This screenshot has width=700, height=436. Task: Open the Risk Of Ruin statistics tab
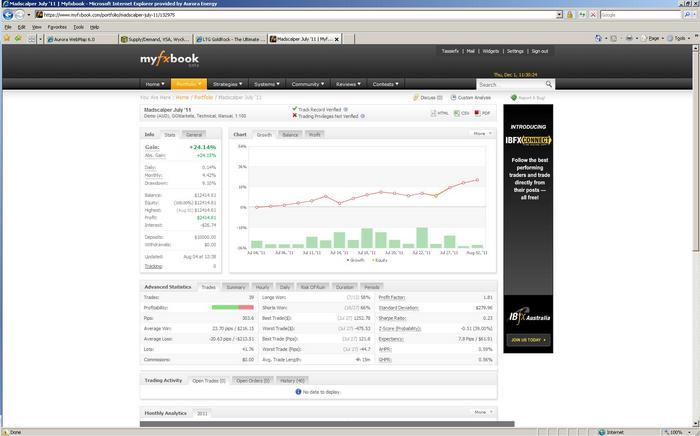[x=312, y=287]
